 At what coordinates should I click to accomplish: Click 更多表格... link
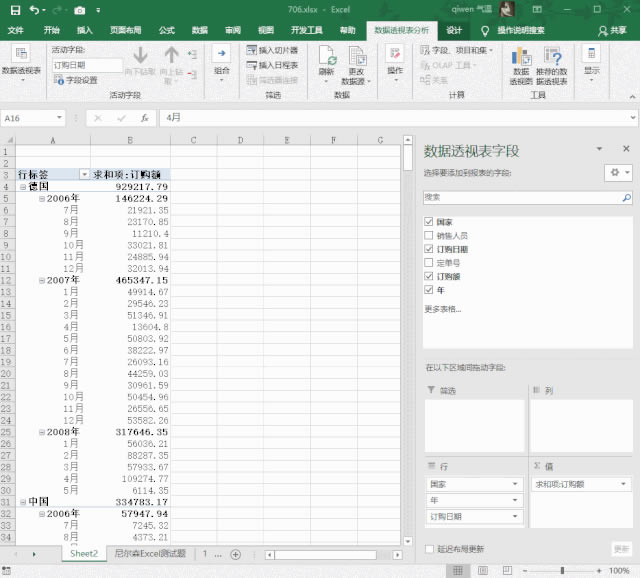(x=443, y=309)
